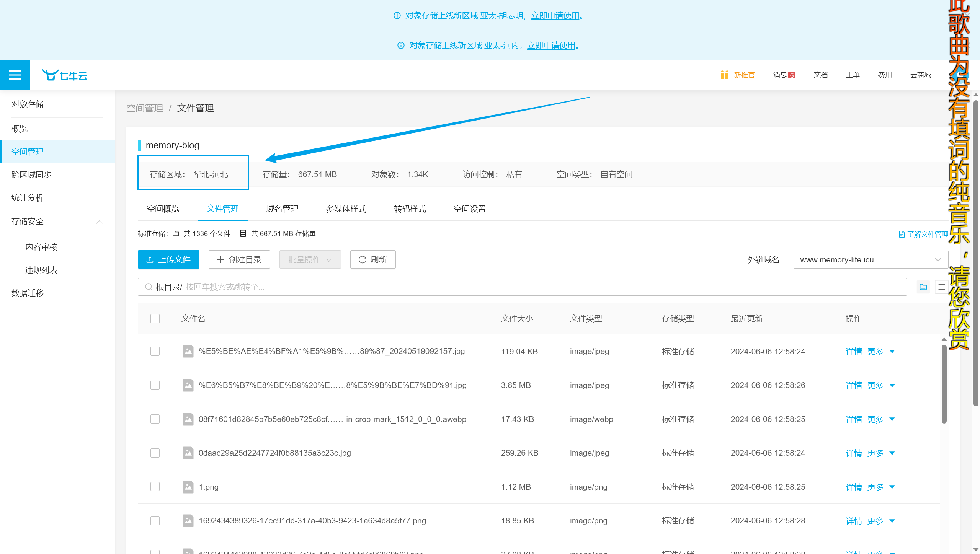Click the page vertical scrollbar
This screenshot has height=554, width=980.
pyautogui.click(x=976, y=253)
